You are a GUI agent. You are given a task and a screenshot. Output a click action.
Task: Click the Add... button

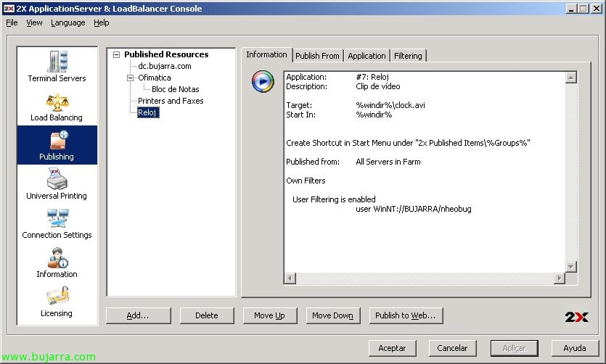139,315
